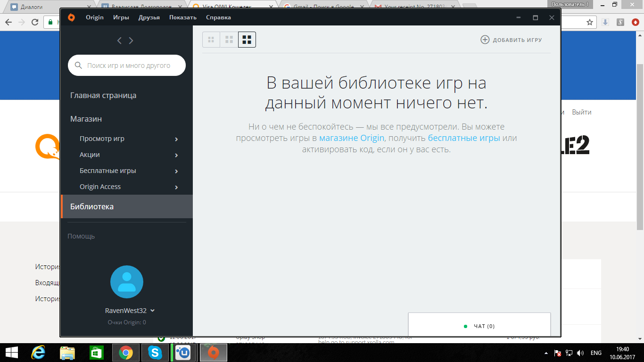The width and height of the screenshot is (644, 362).
Task: Open the Справка menu
Action: tap(218, 17)
